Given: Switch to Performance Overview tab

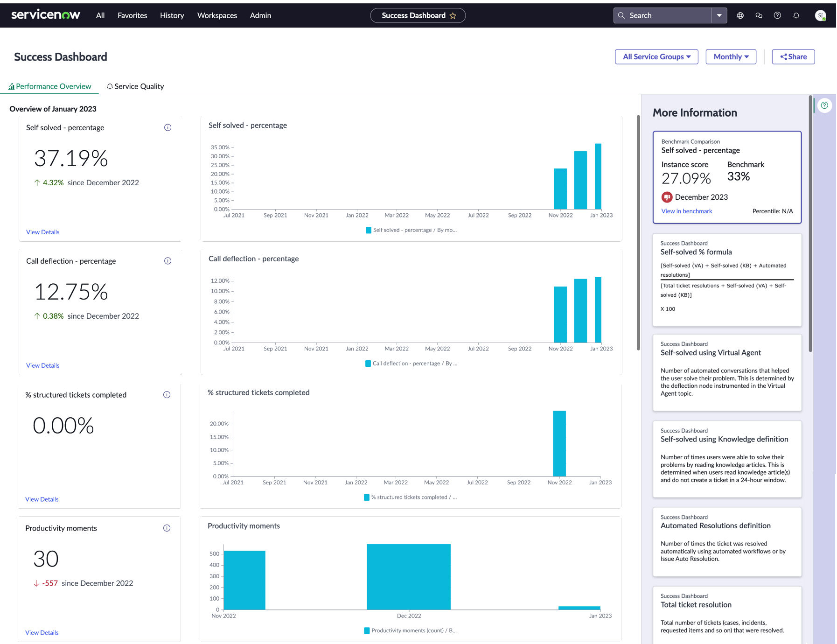Looking at the screenshot, I should [49, 86].
